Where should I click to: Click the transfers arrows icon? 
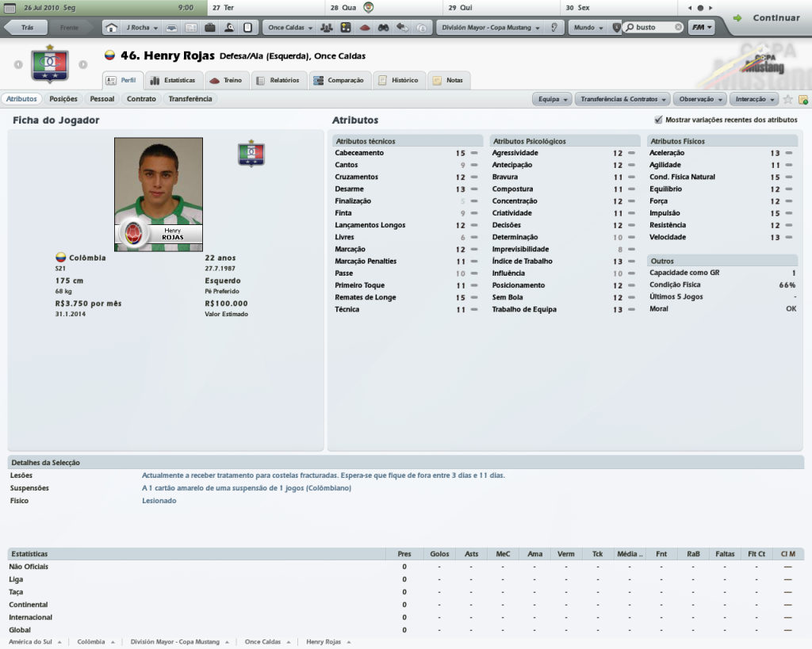(402, 28)
